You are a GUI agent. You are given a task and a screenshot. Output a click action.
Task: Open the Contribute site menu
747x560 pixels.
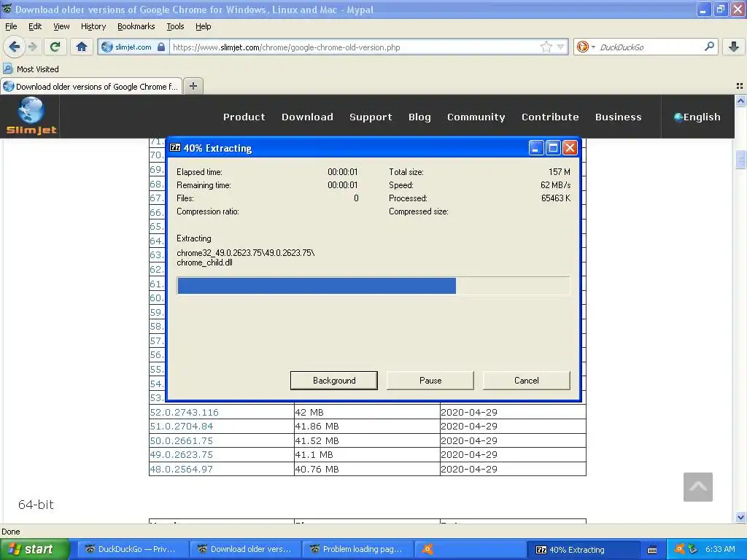550,117
